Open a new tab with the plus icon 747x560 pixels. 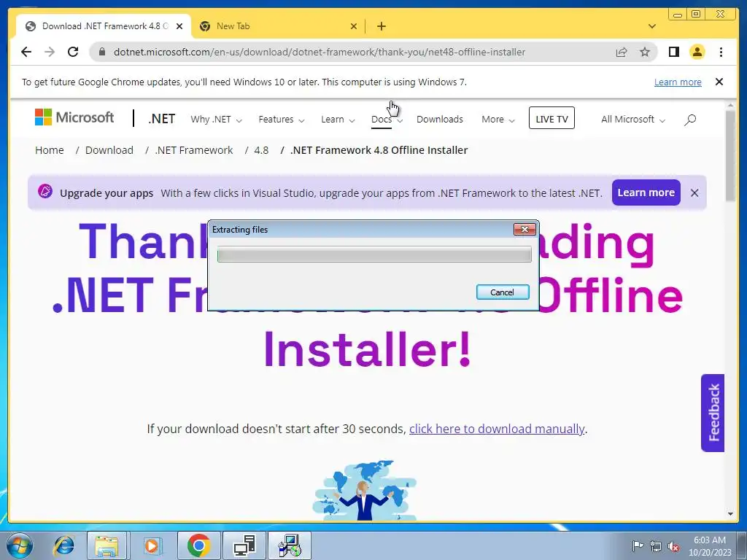[381, 26]
